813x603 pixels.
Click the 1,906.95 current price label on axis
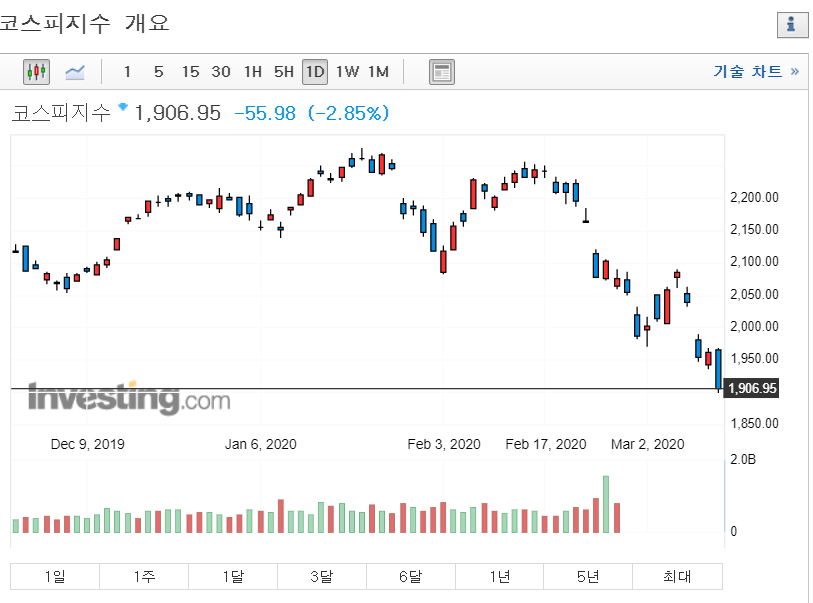[x=752, y=388]
